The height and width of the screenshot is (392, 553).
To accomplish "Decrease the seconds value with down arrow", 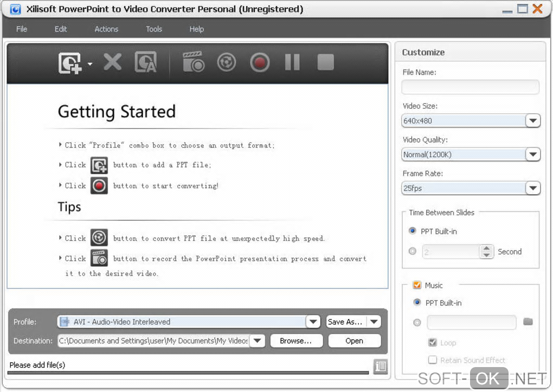I will coord(486,255).
